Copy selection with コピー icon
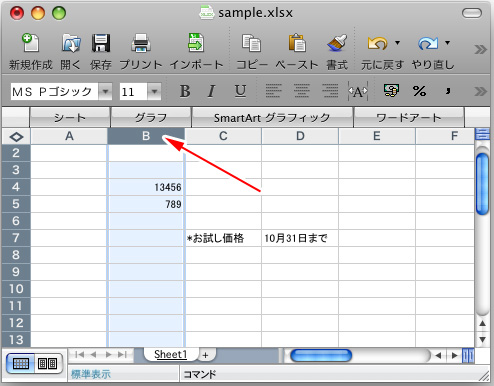The height and width of the screenshot is (386, 494). point(251,43)
